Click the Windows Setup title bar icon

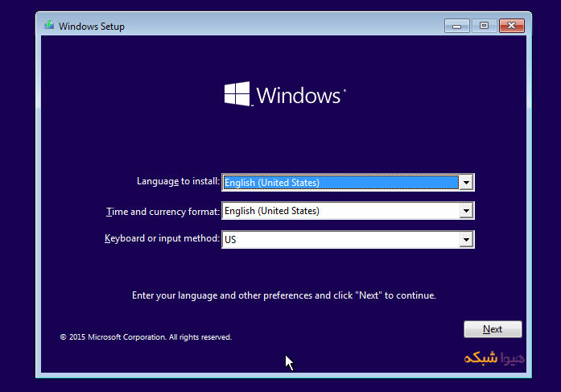(49, 26)
